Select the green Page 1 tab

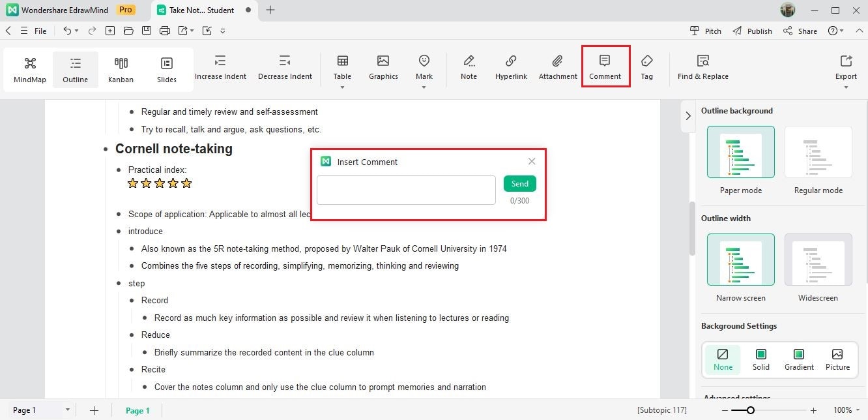(x=137, y=410)
